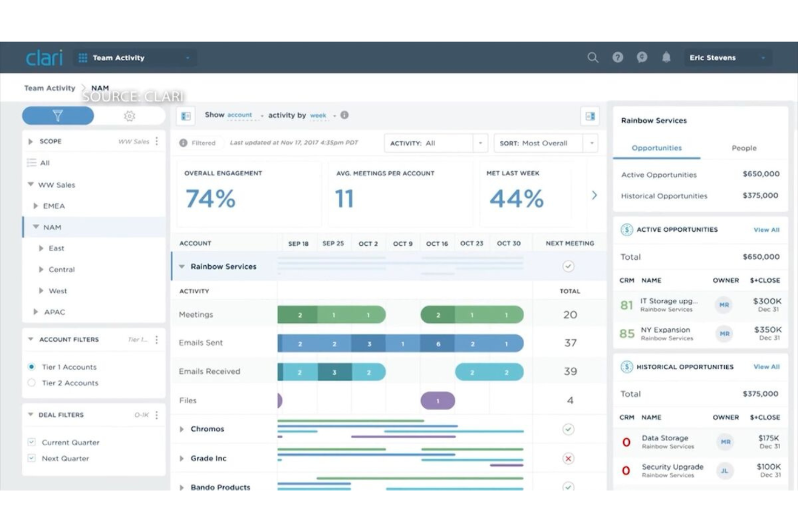This screenshot has height=532, width=798.
Task: View all active opportunities
Action: click(766, 230)
